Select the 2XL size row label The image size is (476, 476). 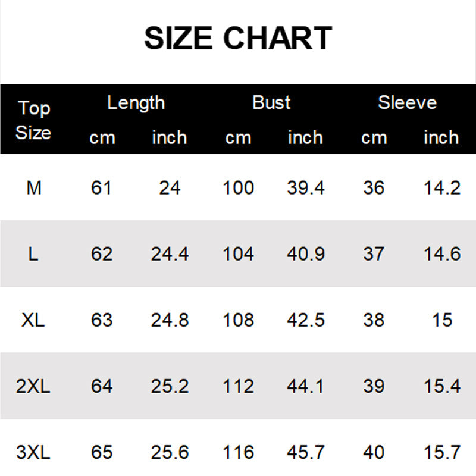click(x=33, y=387)
